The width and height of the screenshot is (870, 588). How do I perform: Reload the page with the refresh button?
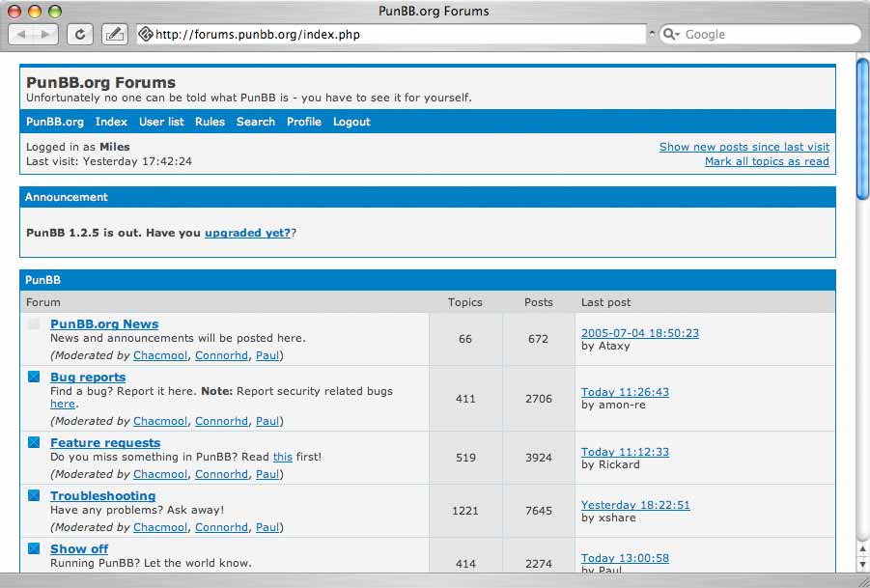click(x=80, y=35)
